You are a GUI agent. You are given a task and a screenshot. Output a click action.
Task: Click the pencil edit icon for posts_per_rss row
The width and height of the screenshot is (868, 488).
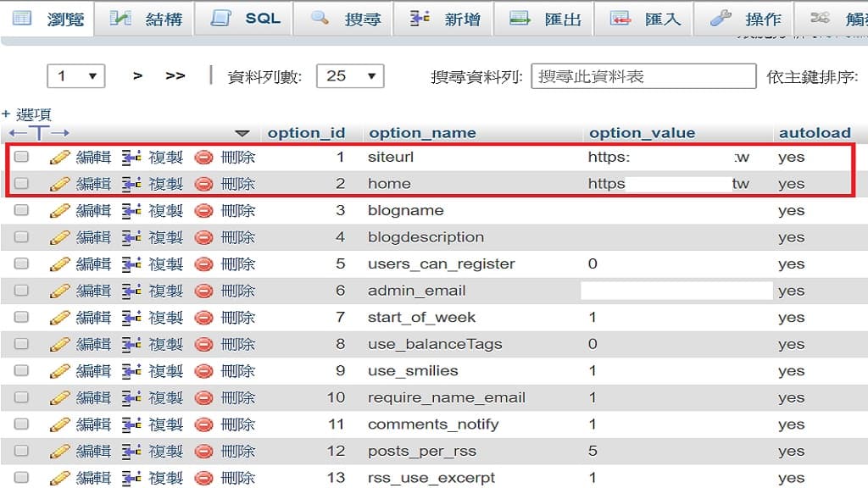(60, 451)
